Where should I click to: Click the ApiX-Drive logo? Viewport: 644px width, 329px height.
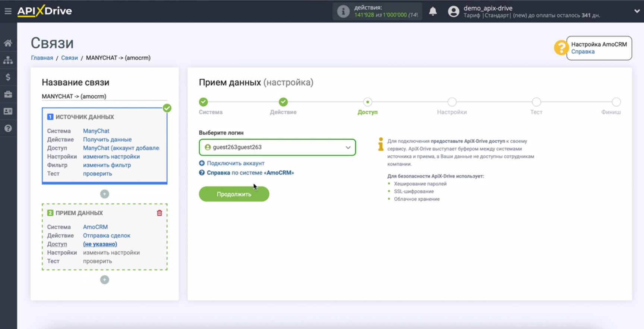pos(45,11)
